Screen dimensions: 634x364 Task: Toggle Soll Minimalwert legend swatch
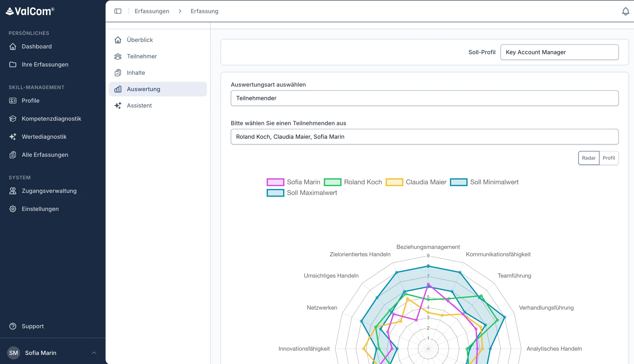(x=459, y=182)
